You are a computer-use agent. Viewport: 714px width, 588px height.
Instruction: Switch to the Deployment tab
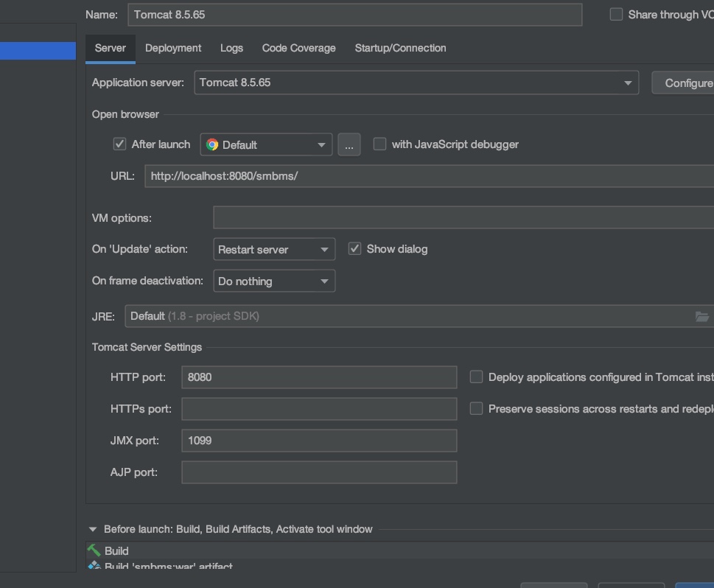pos(173,48)
